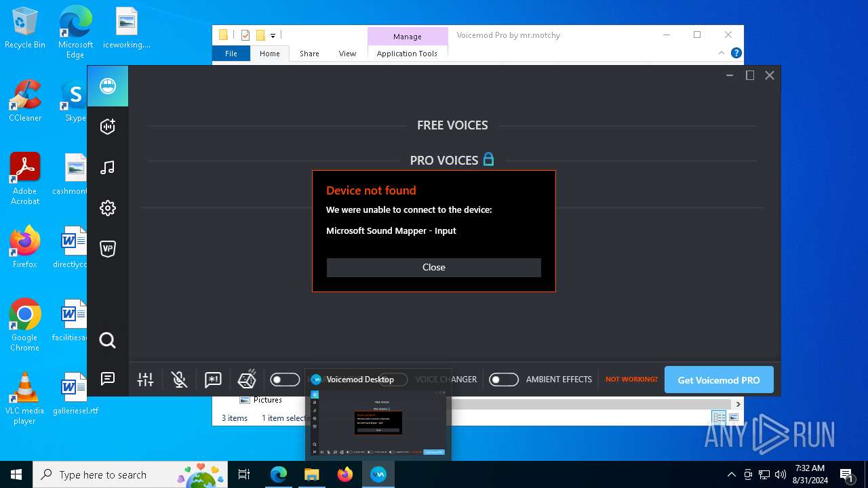Click the New folder quick access icon
Viewport: 868px width, 488px height.
click(260, 35)
